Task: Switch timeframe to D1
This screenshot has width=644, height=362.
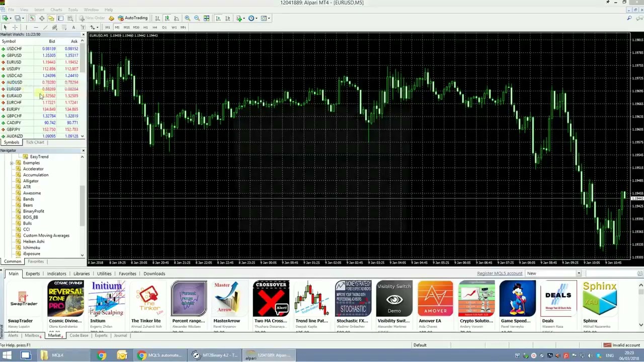Action: [x=165, y=27]
